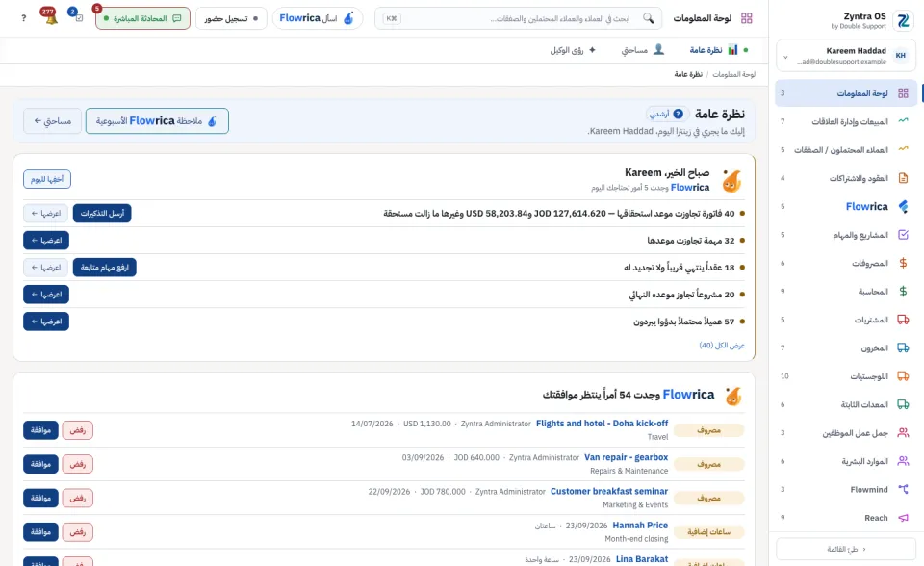
Task: Switch to the نظرة عامة tab
Action: (713, 50)
